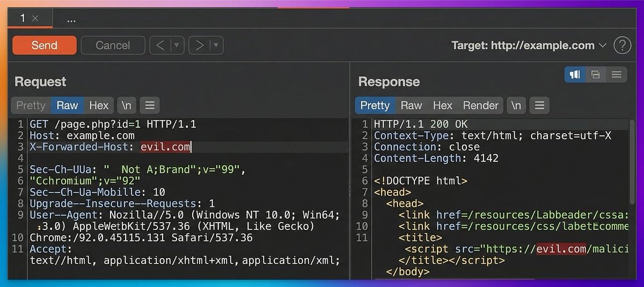This screenshot has width=644, height=287.
Task: Open the Request hamburger options menu
Action: tap(150, 105)
